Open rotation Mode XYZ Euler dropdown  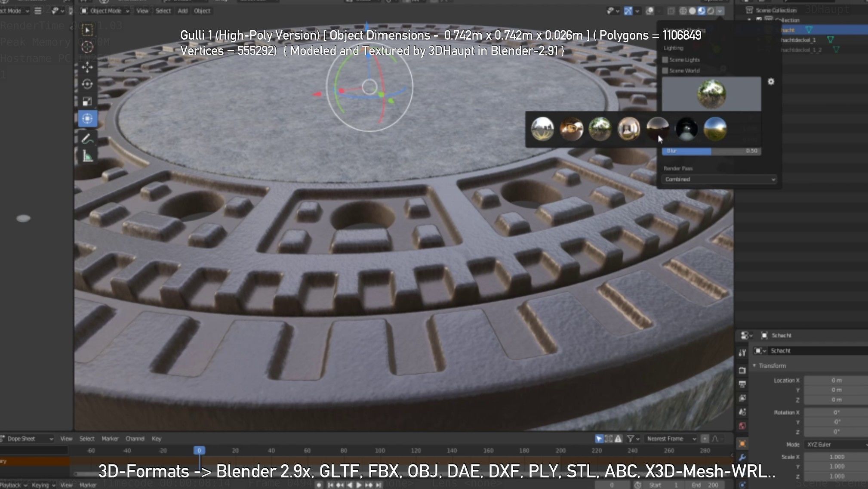836,445
